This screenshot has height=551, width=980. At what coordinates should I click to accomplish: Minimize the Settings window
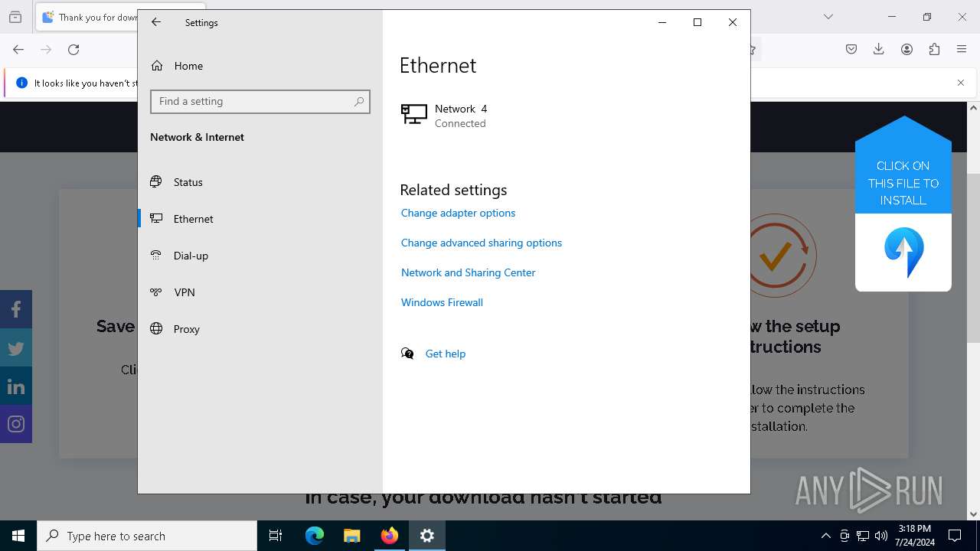pyautogui.click(x=662, y=22)
